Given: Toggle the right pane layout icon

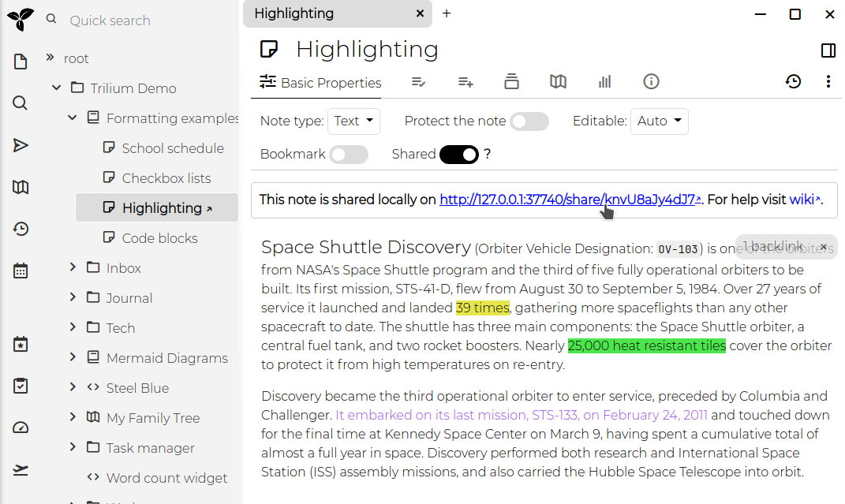Looking at the screenshot, I should (x=828, y=50).
